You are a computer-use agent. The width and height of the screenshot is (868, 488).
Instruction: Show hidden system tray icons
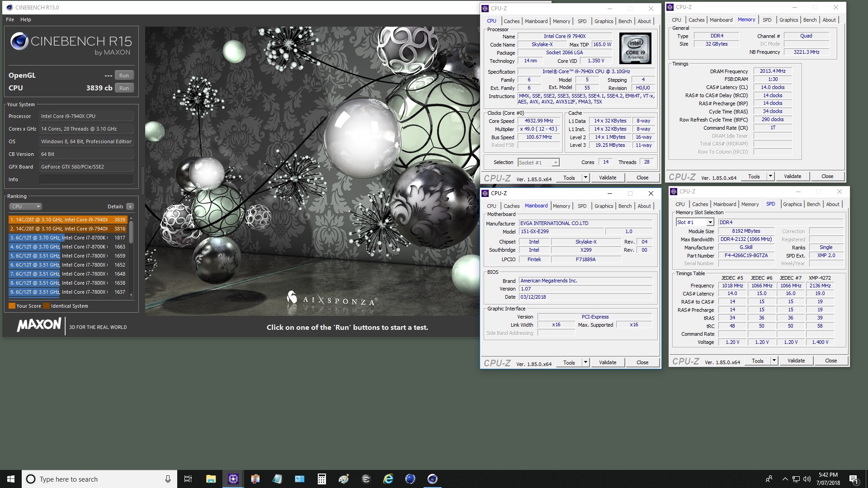click(x=785, y=479)
